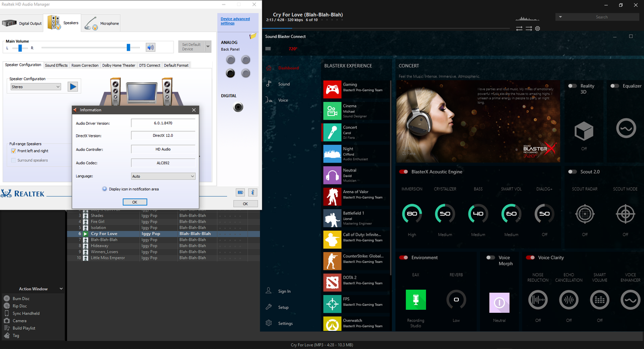Click the Noise Reduction icon
This screenshot has height=349, width=644.
(538, 300)
